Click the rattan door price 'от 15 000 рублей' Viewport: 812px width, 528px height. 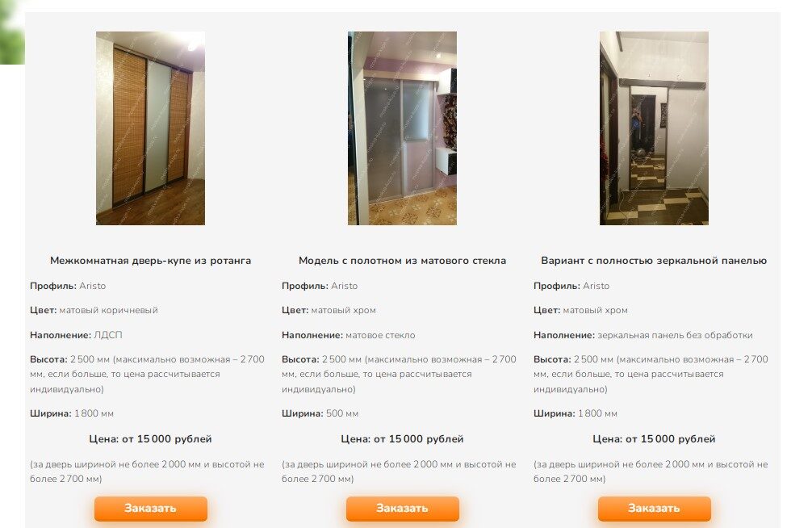click(x=167, y=439)
